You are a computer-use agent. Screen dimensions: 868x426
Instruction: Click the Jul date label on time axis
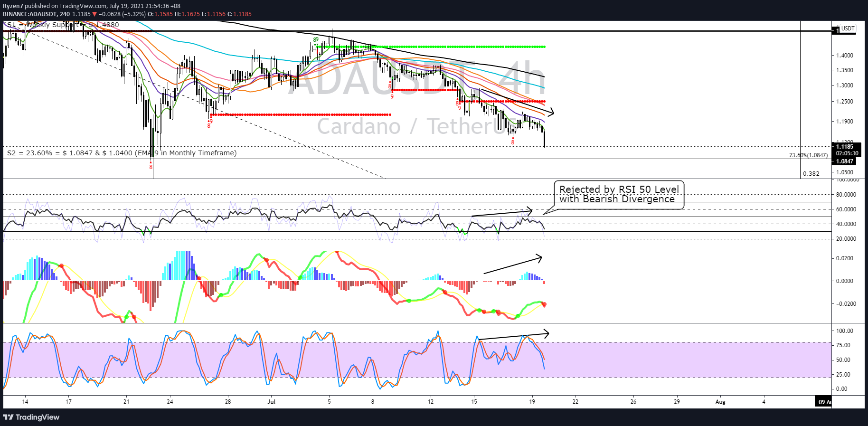tap(271, 402)
